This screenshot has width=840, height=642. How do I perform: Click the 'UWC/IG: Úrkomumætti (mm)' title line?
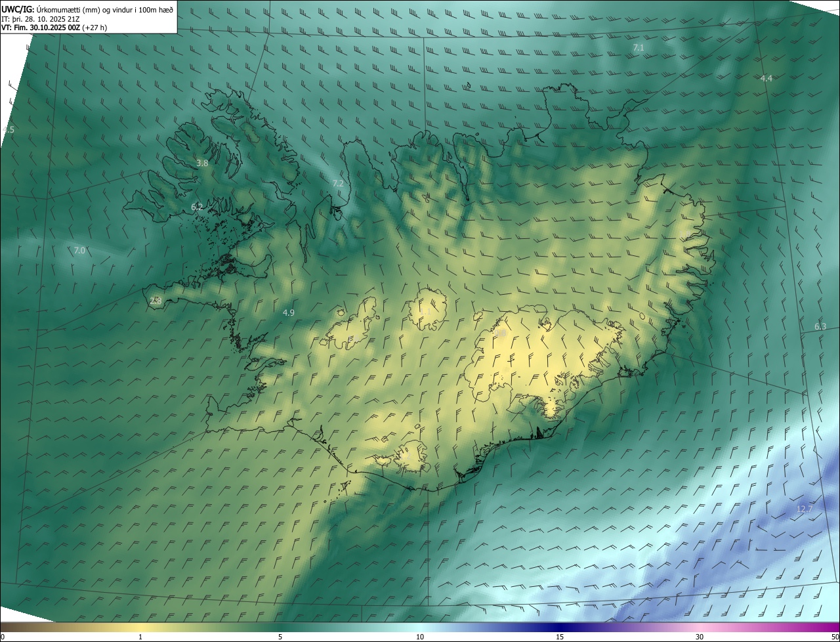tap(87, 9)
